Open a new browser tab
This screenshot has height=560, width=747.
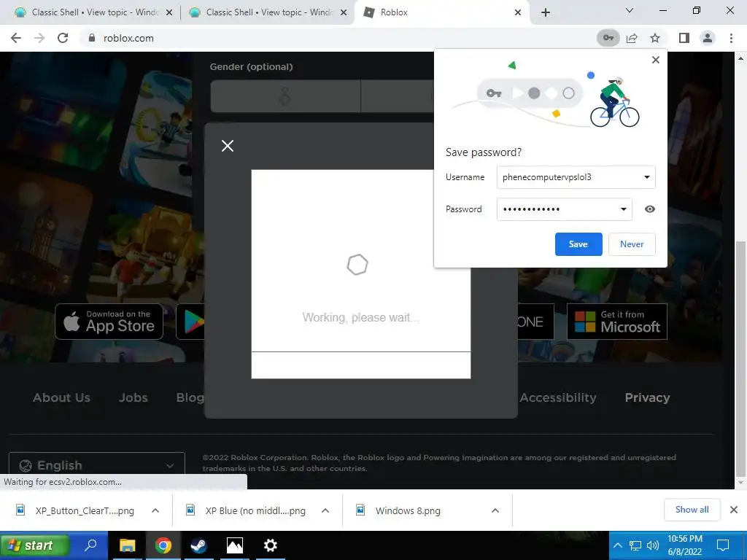coord(546,12)
